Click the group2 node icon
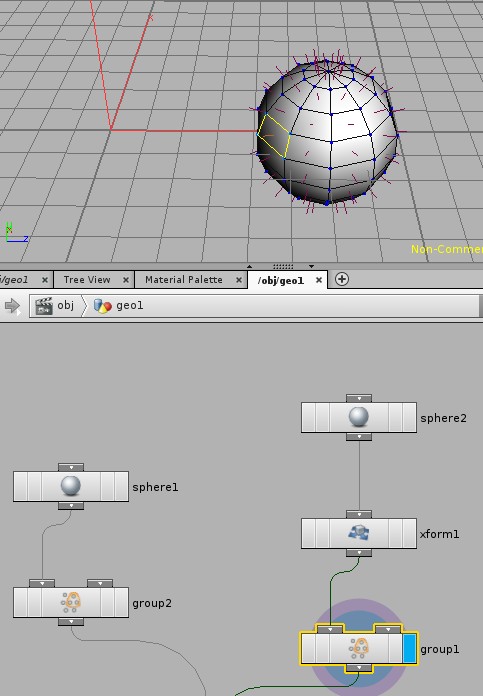This screenshot has height=696, width=483. 71,602
